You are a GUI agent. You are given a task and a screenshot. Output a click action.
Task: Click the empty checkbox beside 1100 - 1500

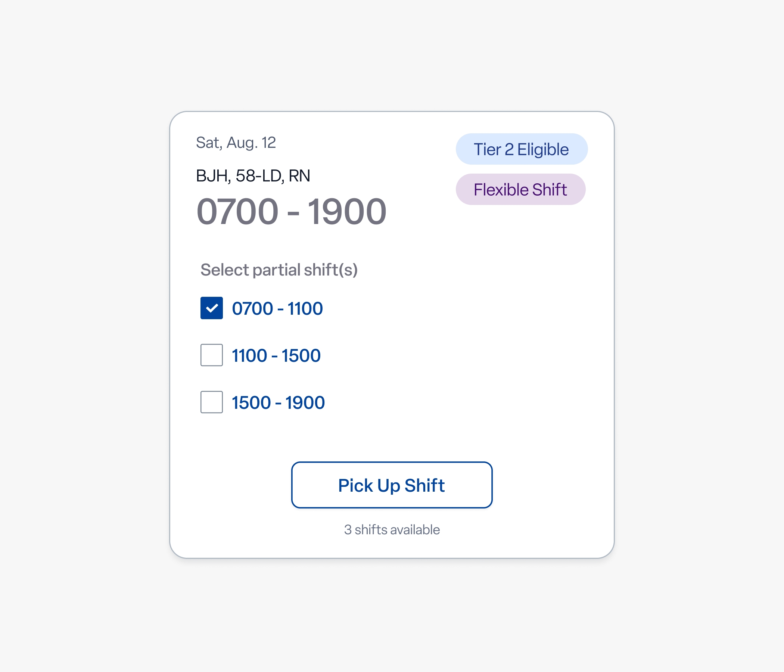coord(211,356)
